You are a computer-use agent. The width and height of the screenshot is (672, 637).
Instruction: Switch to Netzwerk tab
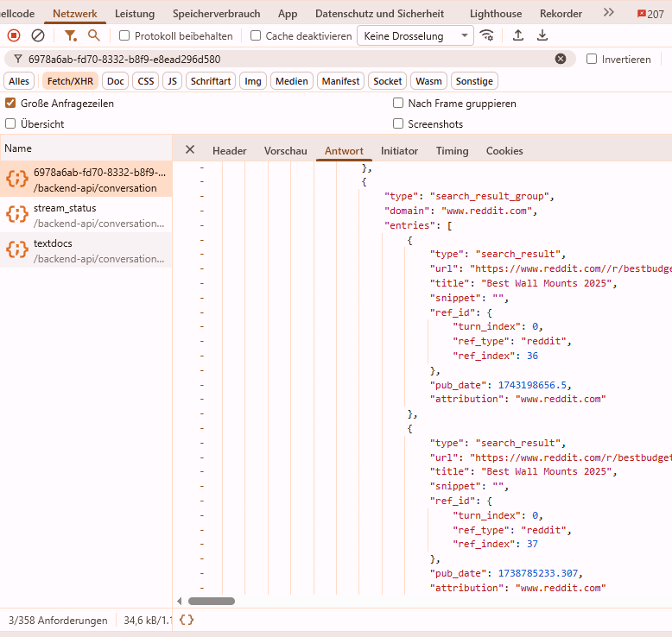click(75, 14)
